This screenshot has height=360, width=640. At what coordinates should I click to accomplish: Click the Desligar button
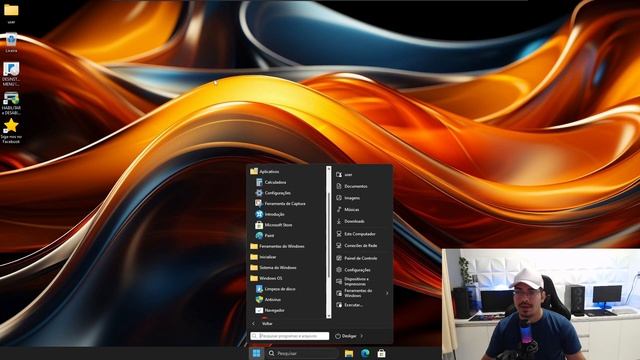click(x=346, y=336)
